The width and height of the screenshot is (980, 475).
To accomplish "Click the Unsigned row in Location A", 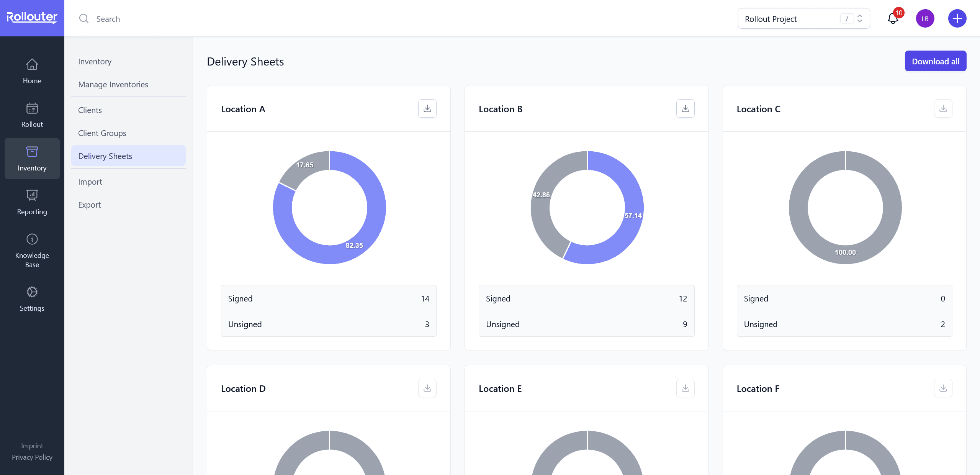I will (329, 324).
